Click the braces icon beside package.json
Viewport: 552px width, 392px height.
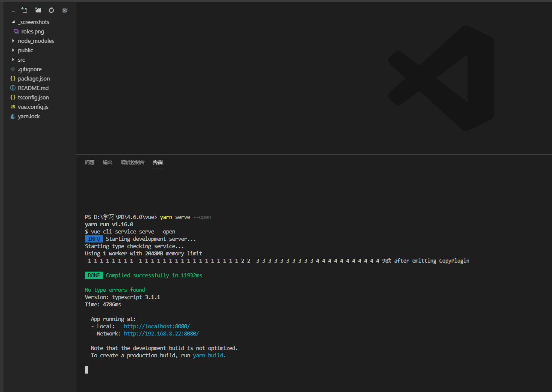13,78
